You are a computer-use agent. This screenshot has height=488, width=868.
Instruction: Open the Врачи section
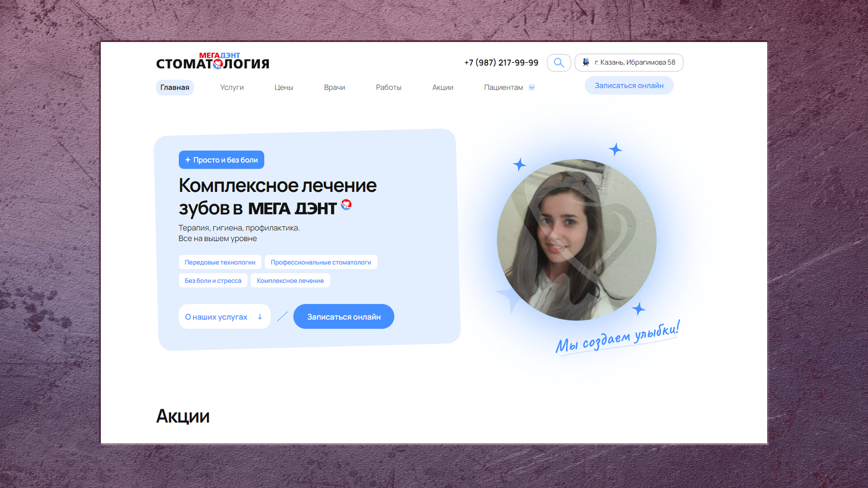click(x=334, y=88)
